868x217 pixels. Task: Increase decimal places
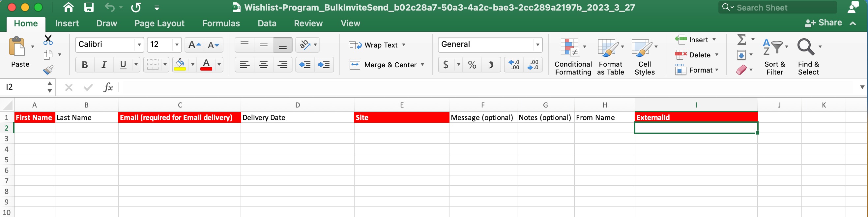pyautogui.click(x=514, y=65)
